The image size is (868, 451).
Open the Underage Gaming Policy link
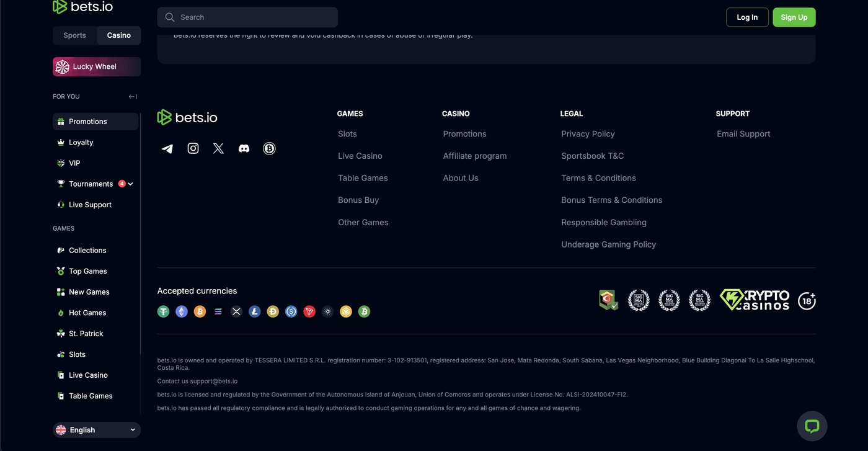pos(609,244)
